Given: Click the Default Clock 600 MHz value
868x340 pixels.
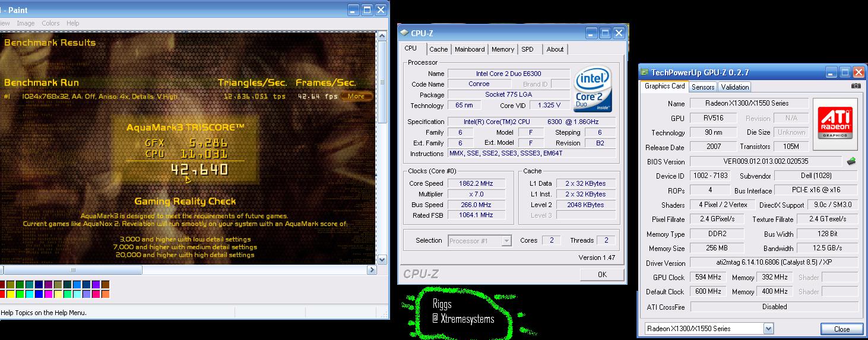Looking at the screenshot, I should [x=709, y=292].
